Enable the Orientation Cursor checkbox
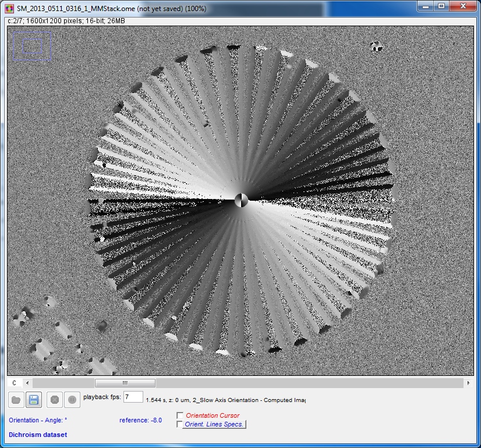 point(180,415)
